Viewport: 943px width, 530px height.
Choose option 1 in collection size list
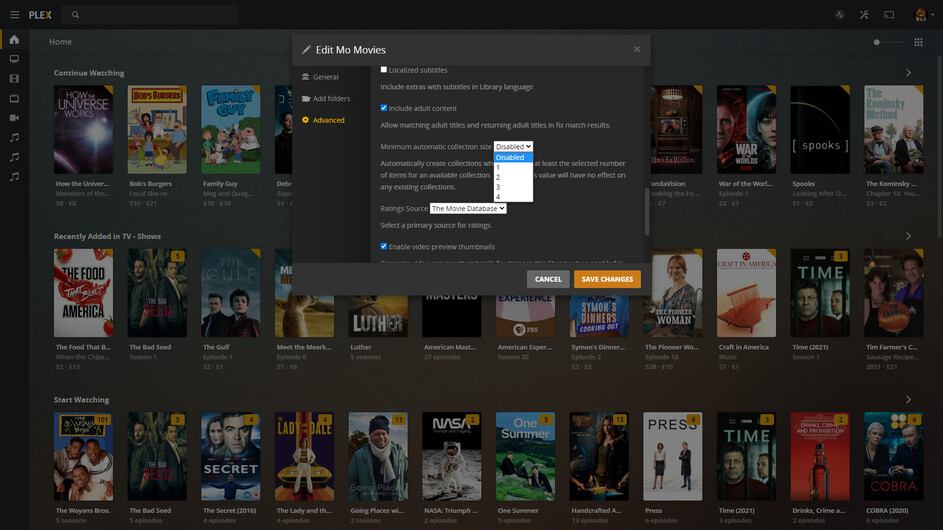coord(513,167)
